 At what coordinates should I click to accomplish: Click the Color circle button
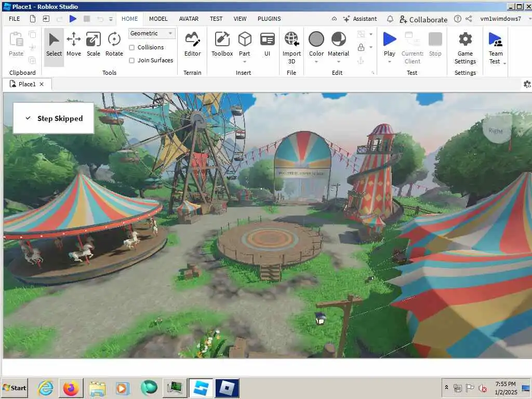(316, 39)
